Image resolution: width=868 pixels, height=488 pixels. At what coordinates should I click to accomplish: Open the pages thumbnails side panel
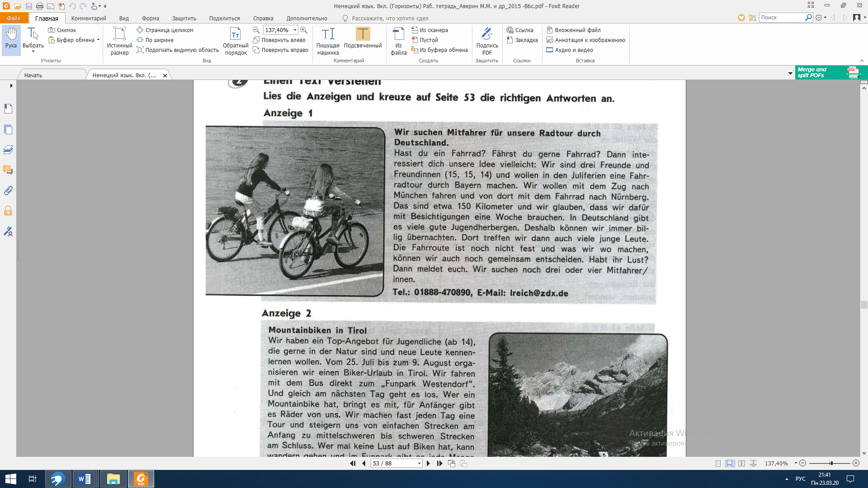[x=8, y=129]
